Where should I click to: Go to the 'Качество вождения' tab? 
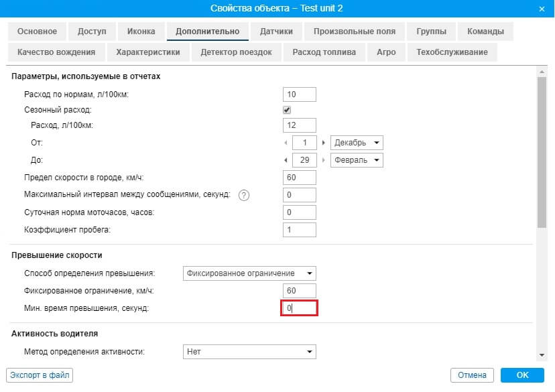click(x=56, y=52)
